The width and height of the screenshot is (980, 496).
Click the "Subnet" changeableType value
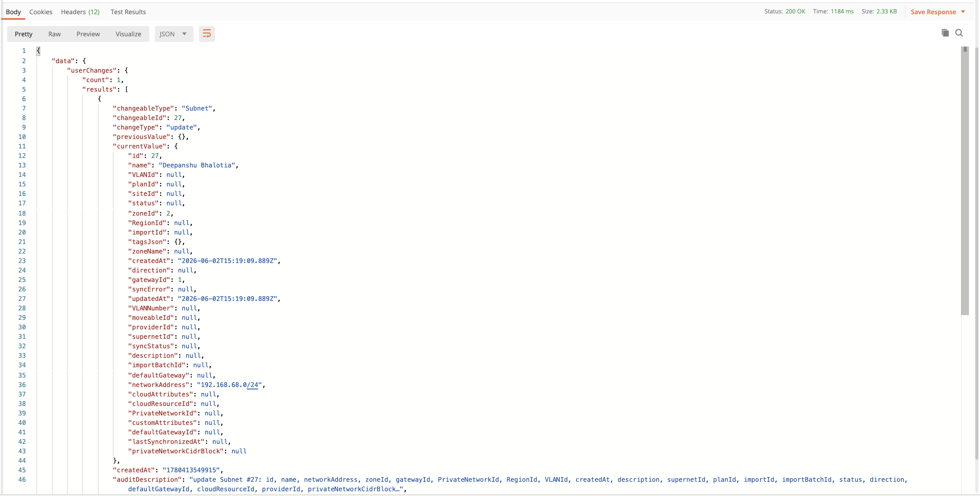pos(197,108)
